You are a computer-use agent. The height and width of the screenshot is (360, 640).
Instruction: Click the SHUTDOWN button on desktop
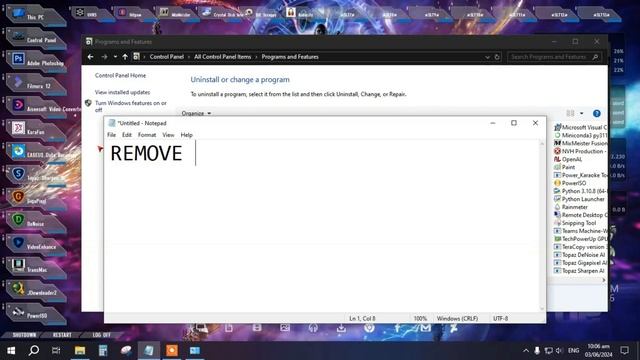click(24, 335)
